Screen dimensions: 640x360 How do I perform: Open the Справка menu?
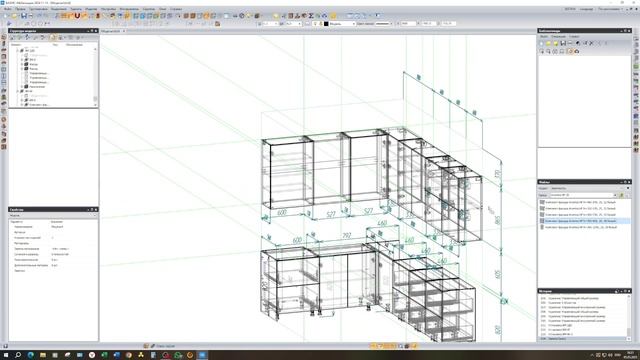point(176,9)
